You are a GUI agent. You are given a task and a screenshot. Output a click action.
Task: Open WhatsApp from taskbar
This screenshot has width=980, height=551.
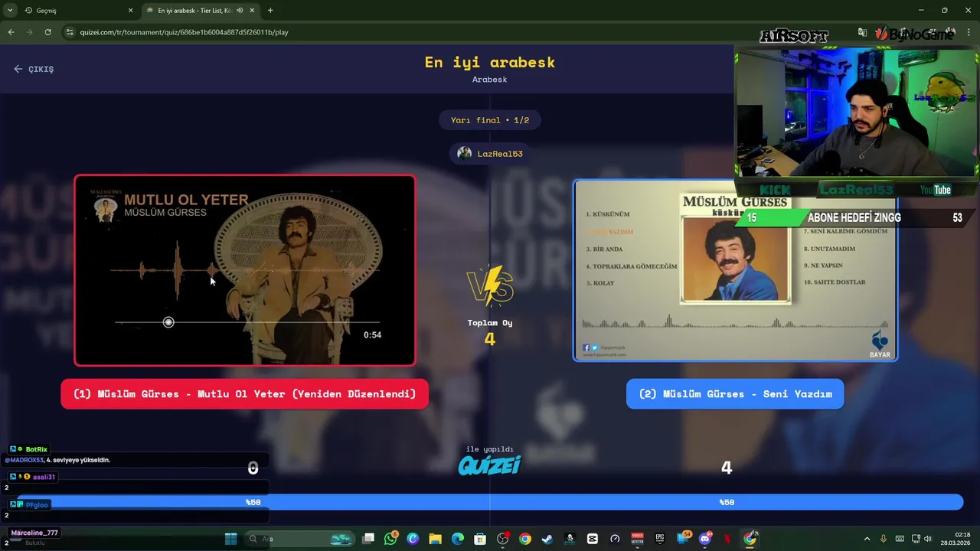pyautogui.click(x=391, y=539)
